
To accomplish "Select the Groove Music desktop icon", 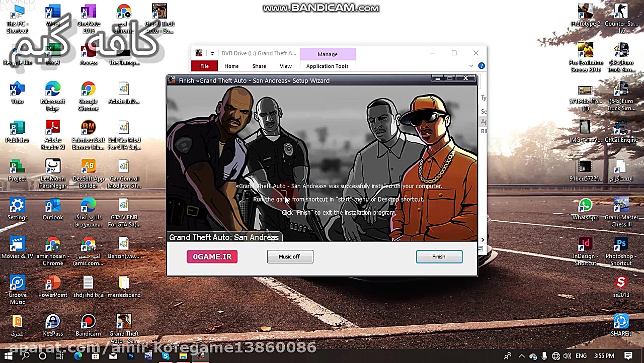I will point(17,290).
